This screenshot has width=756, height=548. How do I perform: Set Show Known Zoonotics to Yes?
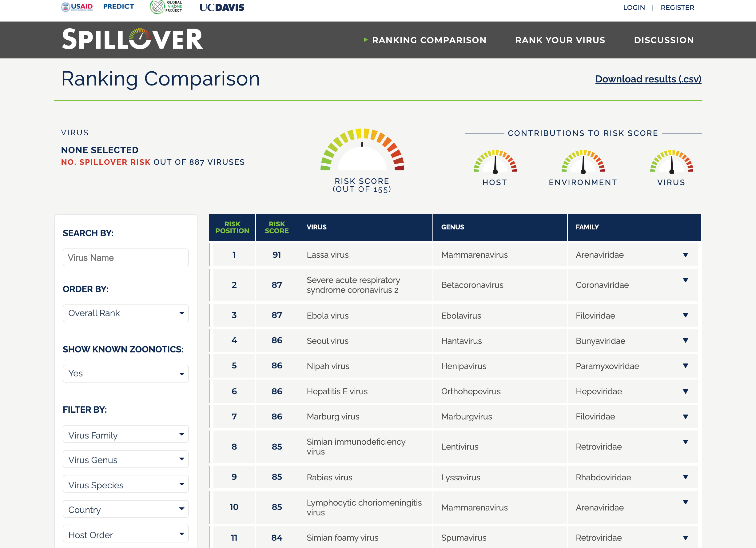[x=125, y=373]
